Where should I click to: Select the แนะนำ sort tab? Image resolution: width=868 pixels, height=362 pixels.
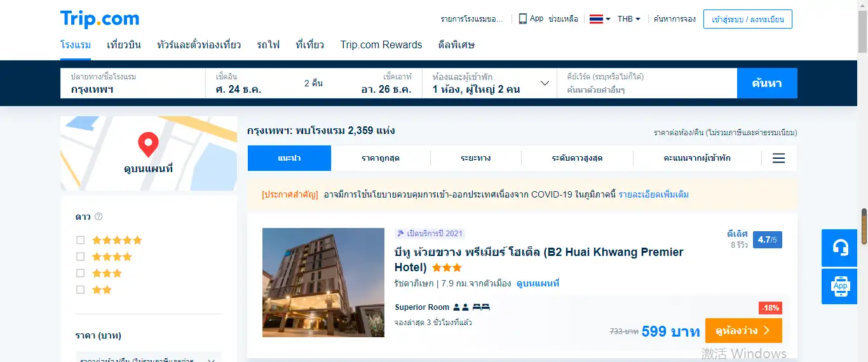click(289, 158)
